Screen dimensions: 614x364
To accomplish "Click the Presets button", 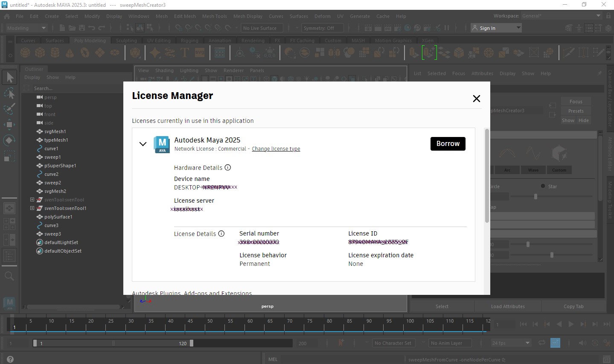I will coord(576,111).
